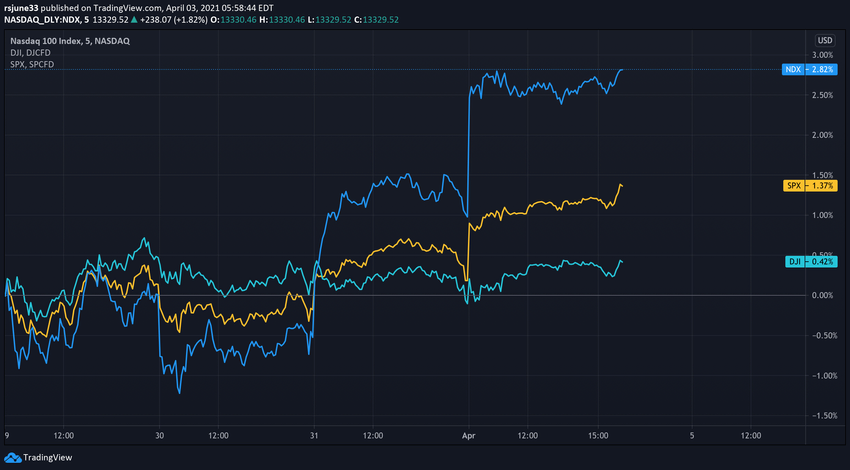850x470 pixels.
Task: Click the 2.00% price axis label
Action: (x=822, y=135)
